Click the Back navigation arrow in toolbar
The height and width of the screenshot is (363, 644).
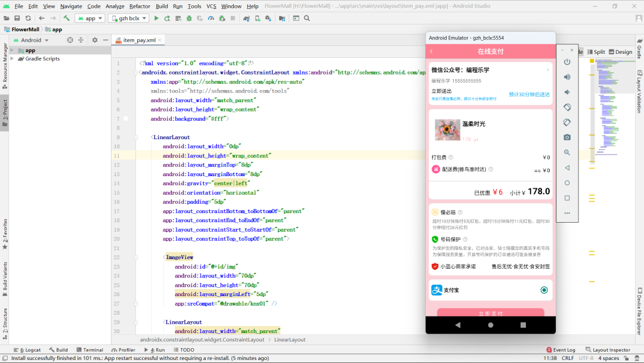coord(42,18)
